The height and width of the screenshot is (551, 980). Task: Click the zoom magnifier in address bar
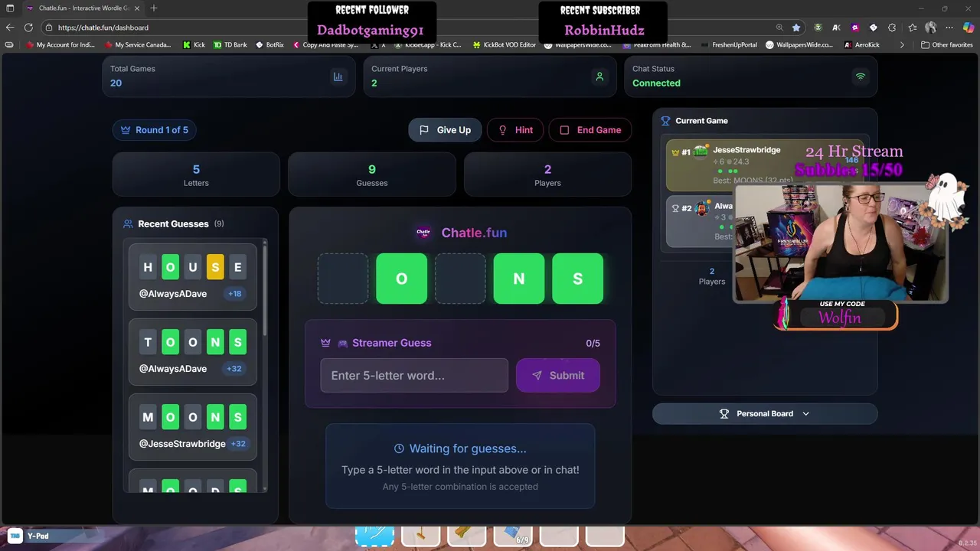point(779,27)
